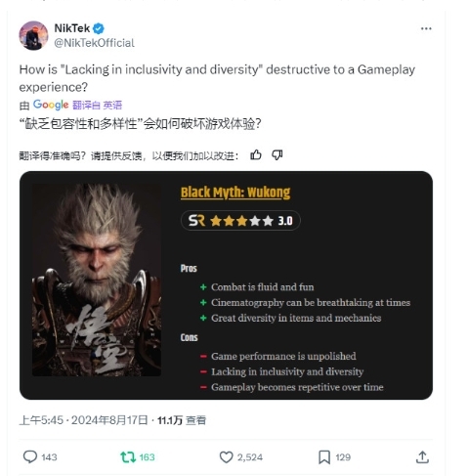The width and height of the screenshot is (468, 476).
Task: Open the @NikTekOfficial handle link
Action: point(94,43)
